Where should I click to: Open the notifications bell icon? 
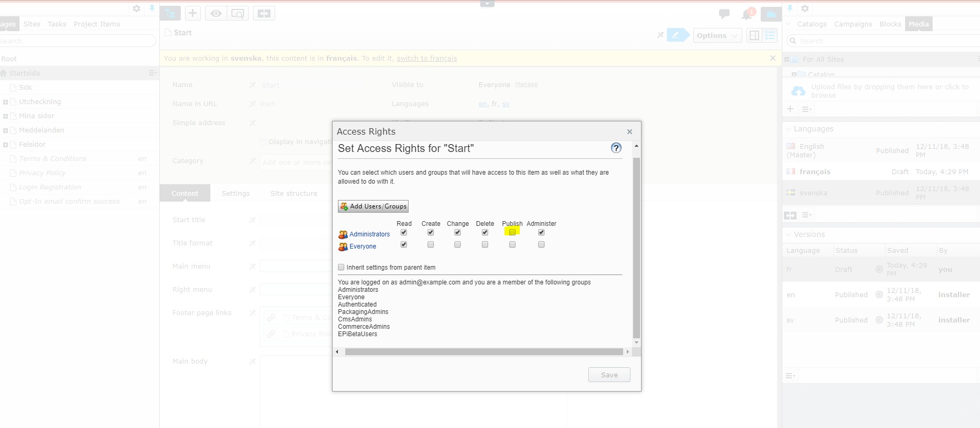pyautogui.click(x=747, y=14)
